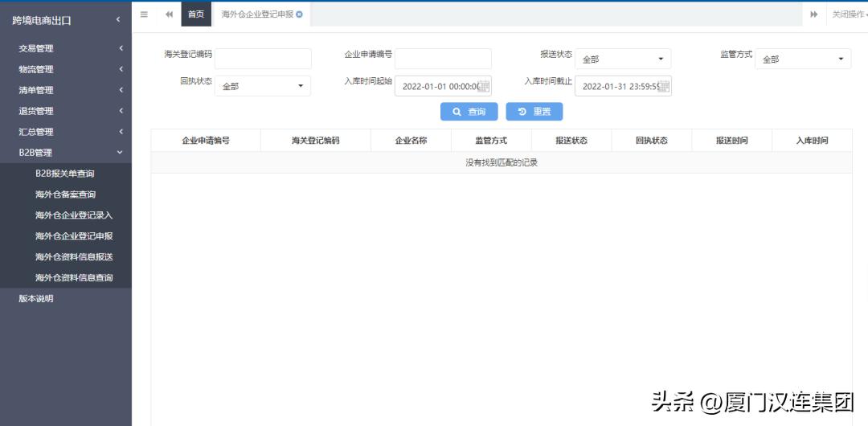
Task: Expand the 清单管理 menu
Action: tap(66, 90)
